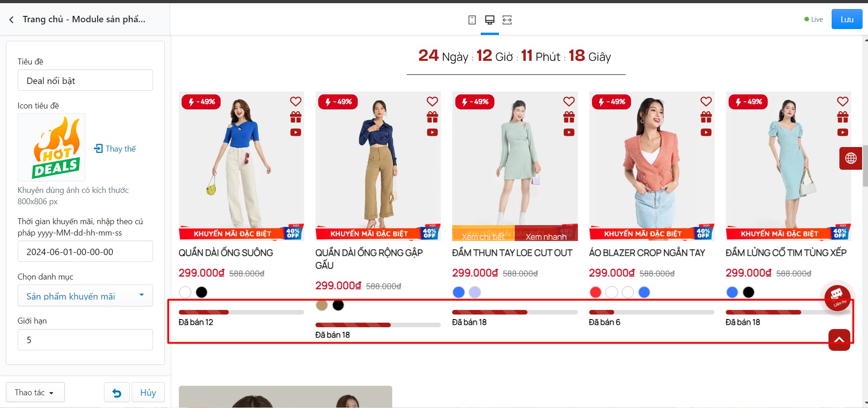
Task: Click the Đã bán 12 sold text
Action: [196, 322]
